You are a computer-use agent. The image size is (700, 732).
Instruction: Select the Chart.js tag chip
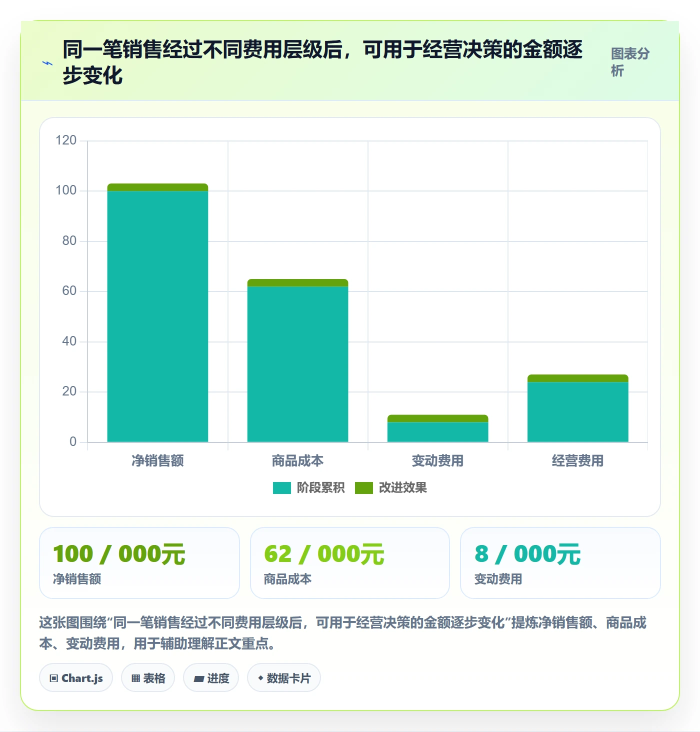coord(76,678)
